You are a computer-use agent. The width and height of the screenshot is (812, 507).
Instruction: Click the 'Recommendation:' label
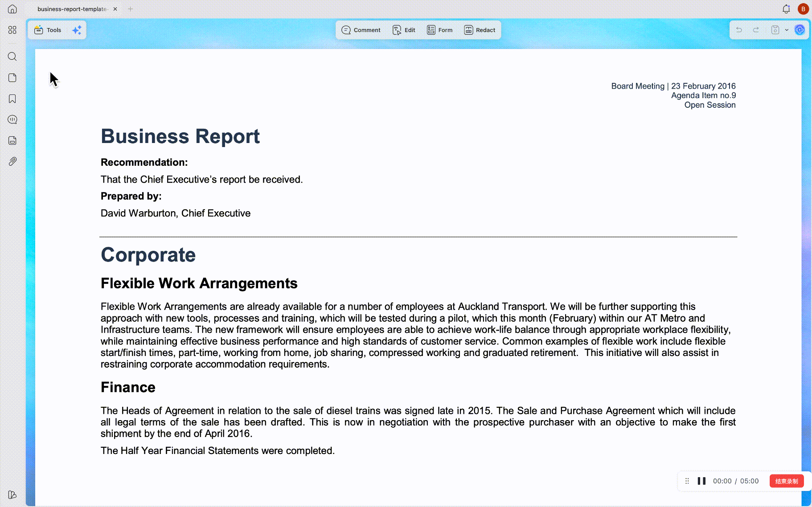coord(144,163)
